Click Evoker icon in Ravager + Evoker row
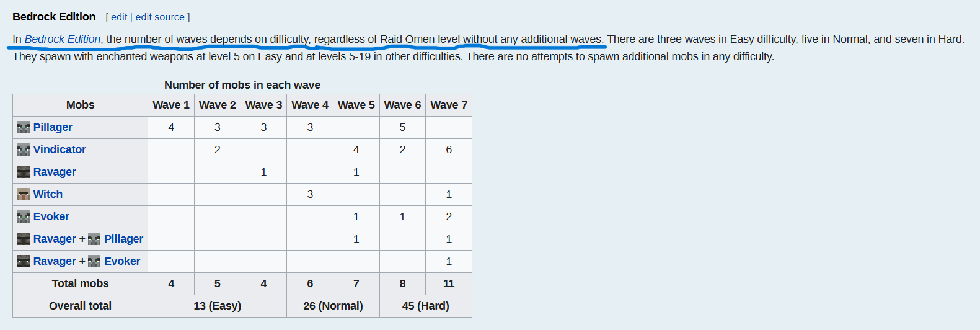This screenshot has width=980, height=330. pyautogui.click(x=94, y=262)
